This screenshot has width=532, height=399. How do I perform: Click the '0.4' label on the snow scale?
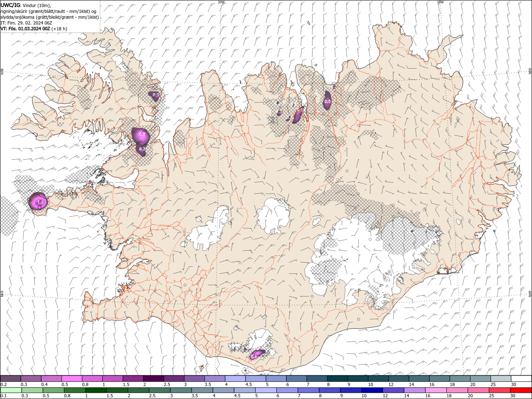tap(44, 384)
